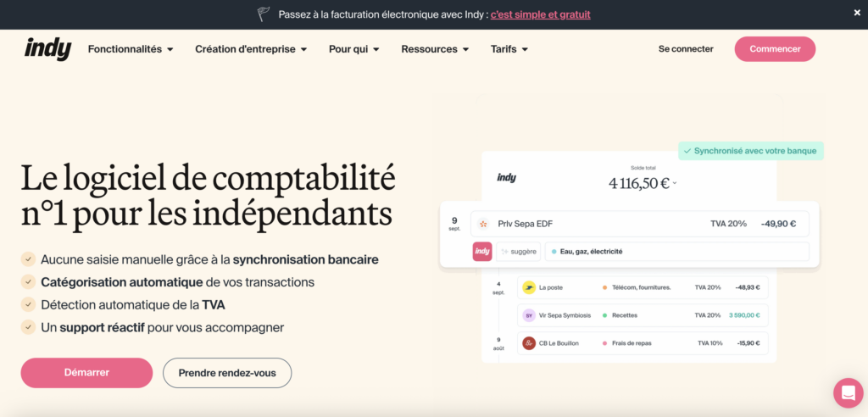Click the flag icon in announcement banner
Viewport: 868px width, 417px height.
click(x=264, y=14)
